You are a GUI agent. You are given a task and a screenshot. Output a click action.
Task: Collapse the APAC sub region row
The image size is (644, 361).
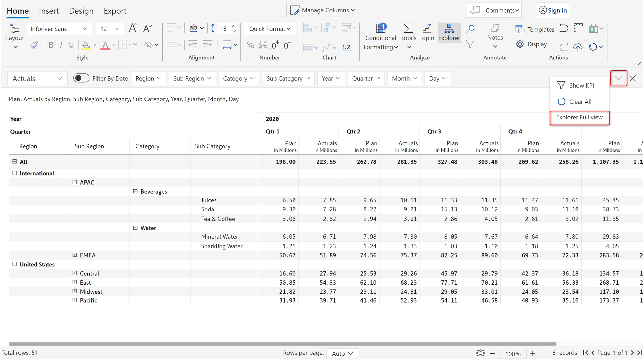pos(75,182)
